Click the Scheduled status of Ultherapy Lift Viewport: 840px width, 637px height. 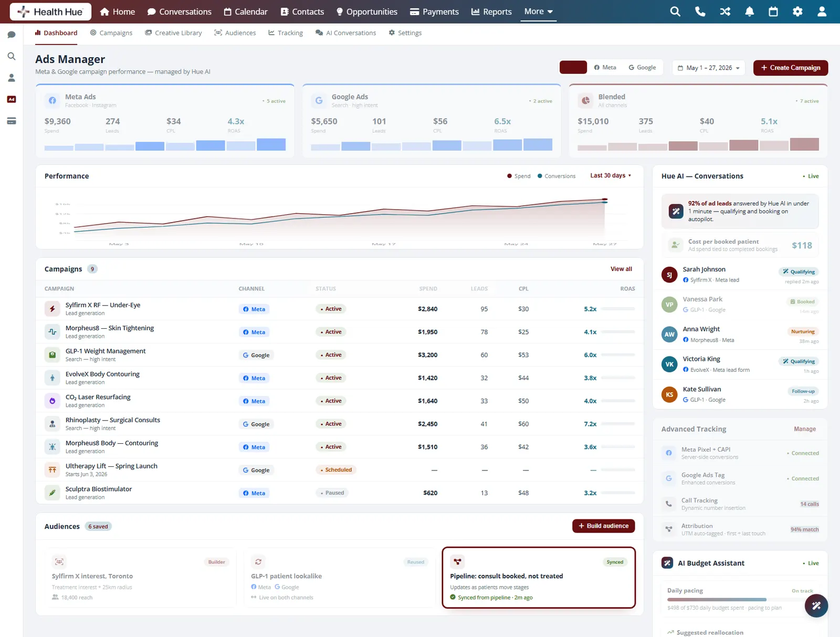pos(336,469)
